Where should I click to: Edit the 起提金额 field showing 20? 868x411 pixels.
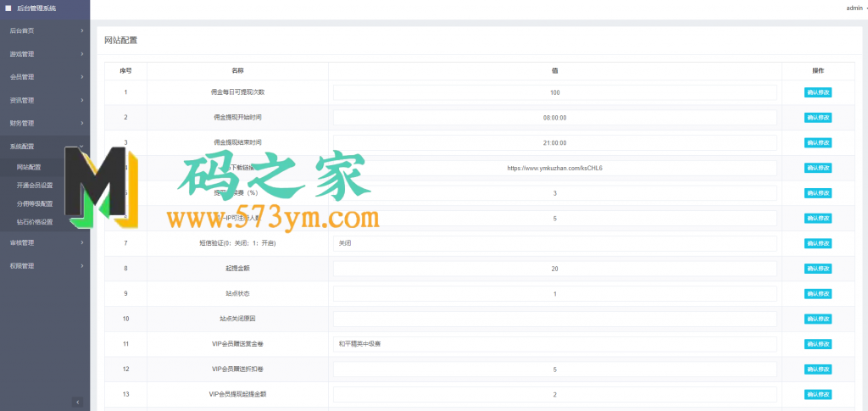[554, 269]
